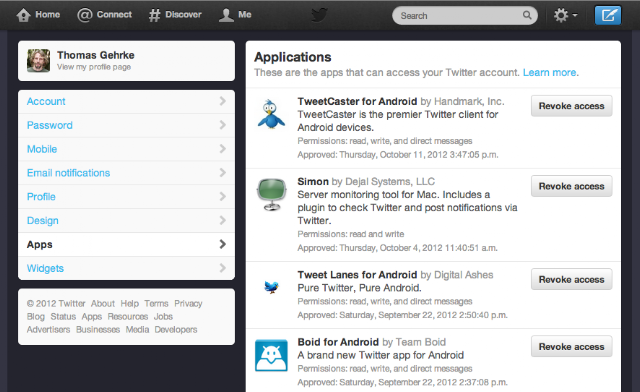
Task: Click the Status footer link
Action: (63, 316)
